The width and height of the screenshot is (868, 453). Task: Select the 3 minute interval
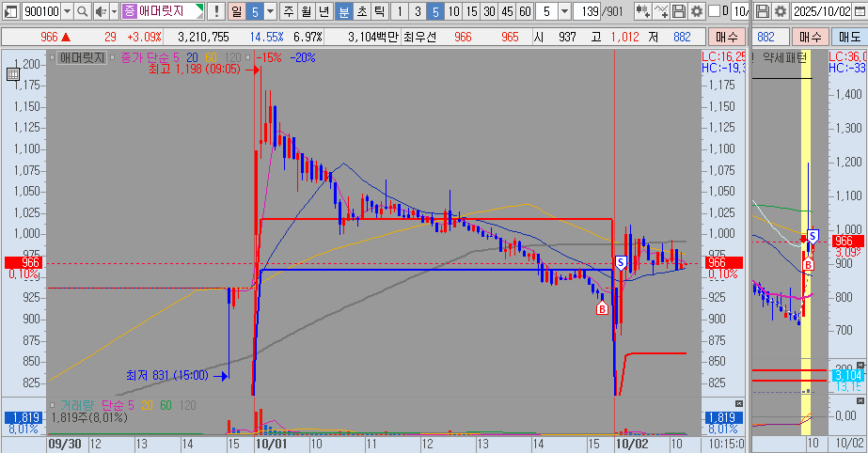pos(418,11)
